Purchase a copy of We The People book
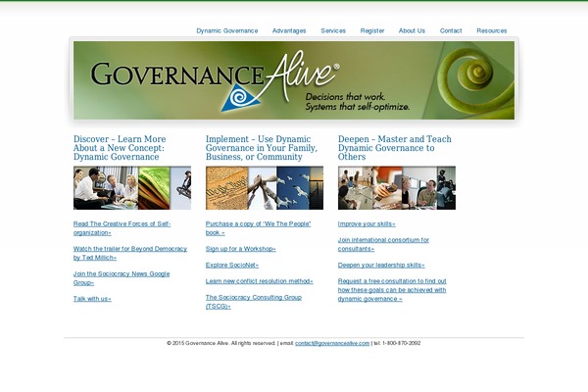The height and width of the screenshot is (392, 588). tap(258, 228)
